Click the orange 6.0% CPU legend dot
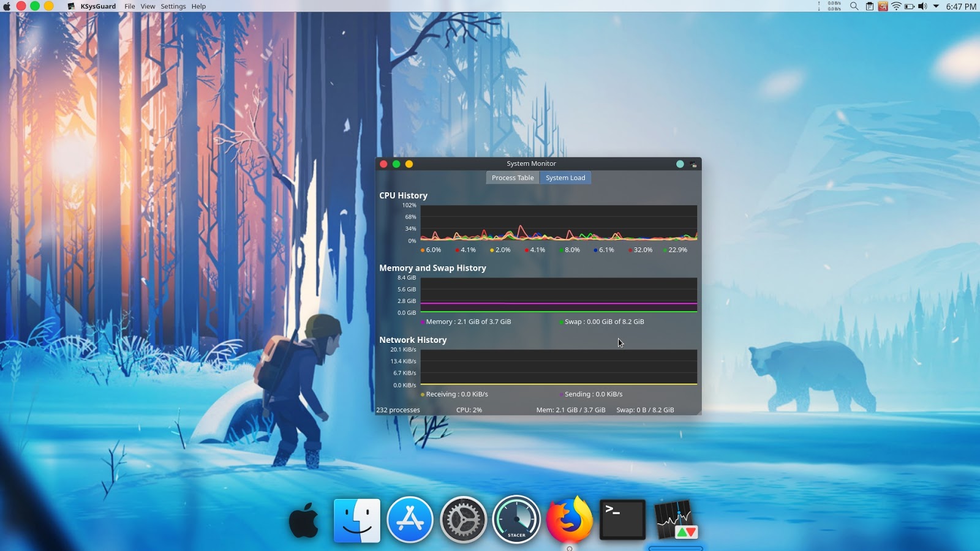 tap(423, 250)
